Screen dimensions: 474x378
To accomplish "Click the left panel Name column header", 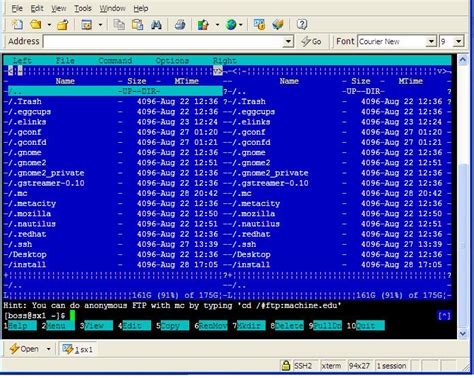I will (x=65, y=81).
